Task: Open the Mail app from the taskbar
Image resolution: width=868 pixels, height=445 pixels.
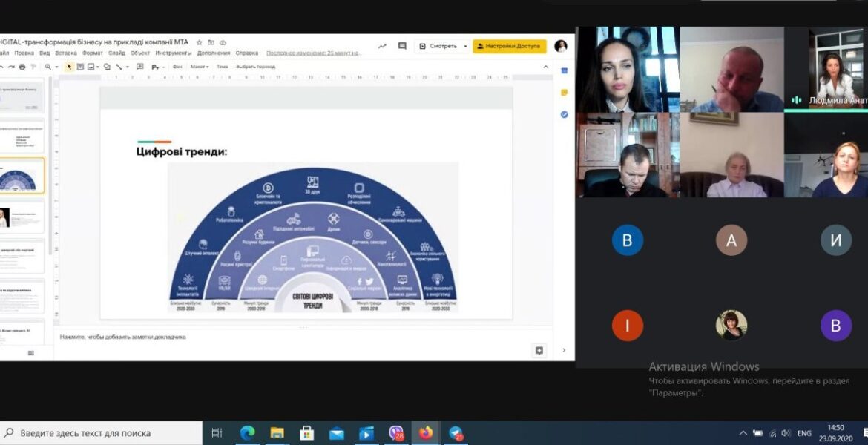Action: pos(337,433)
